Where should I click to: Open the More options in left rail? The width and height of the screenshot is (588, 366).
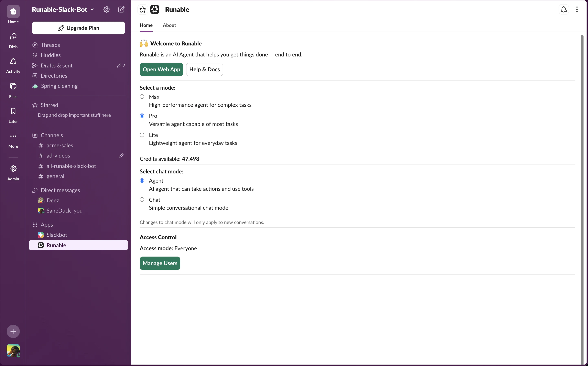[x=13, y=140]
